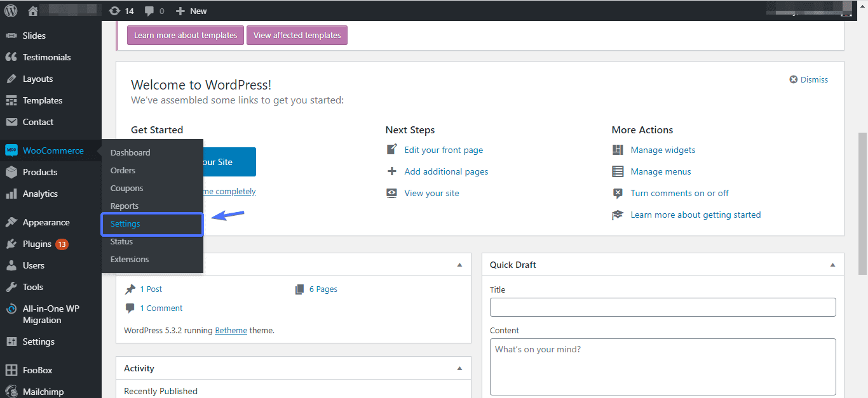Click the All-in-One WP Migration icon
868x398 pixels.
[x=11, y=309]
